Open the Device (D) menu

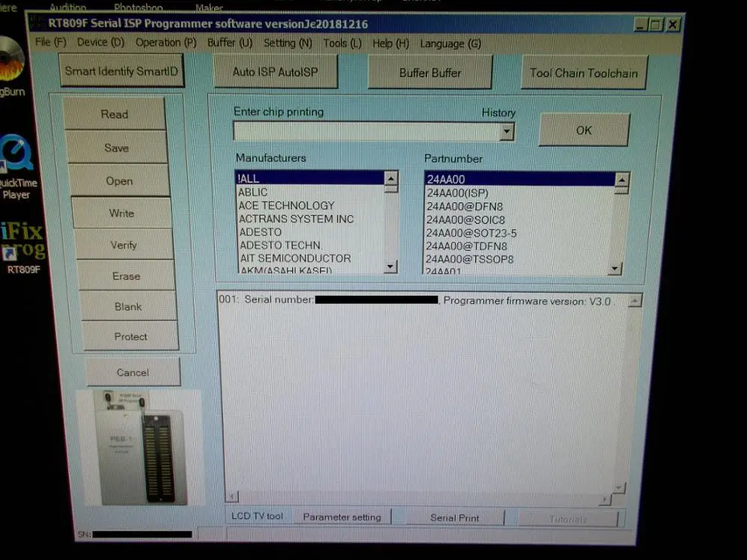tap(101, 43)
